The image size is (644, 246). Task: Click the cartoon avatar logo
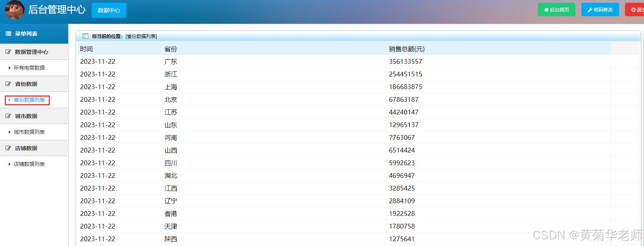[x=15, y=10]
